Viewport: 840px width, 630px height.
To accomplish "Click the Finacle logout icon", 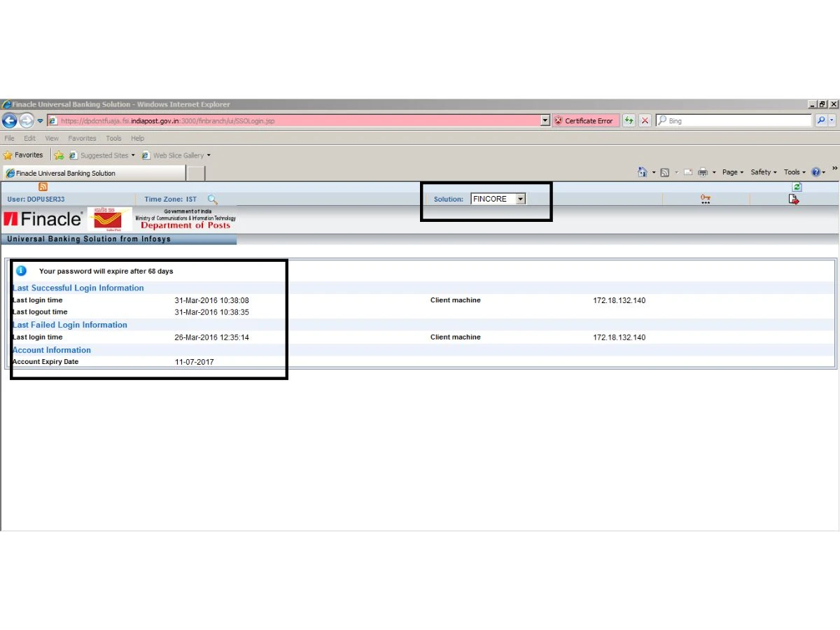I will [x=793, y=199].
